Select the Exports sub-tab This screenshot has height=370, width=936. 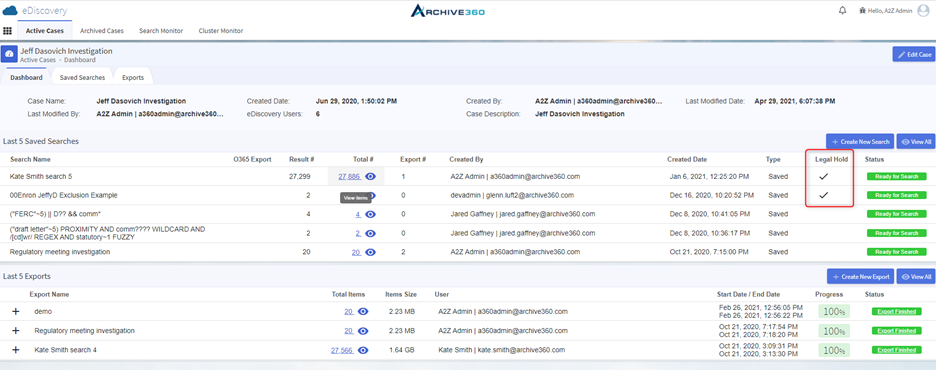tap(133, 78)
